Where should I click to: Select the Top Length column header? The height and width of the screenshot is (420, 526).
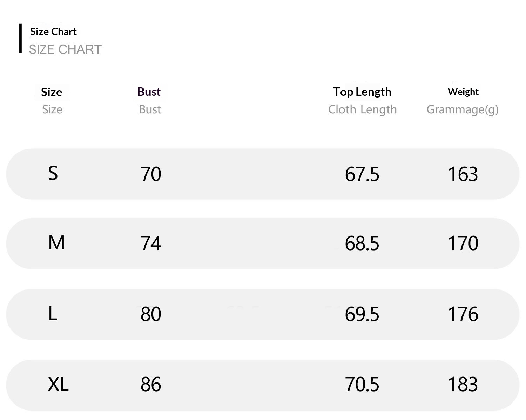[362, 92]
